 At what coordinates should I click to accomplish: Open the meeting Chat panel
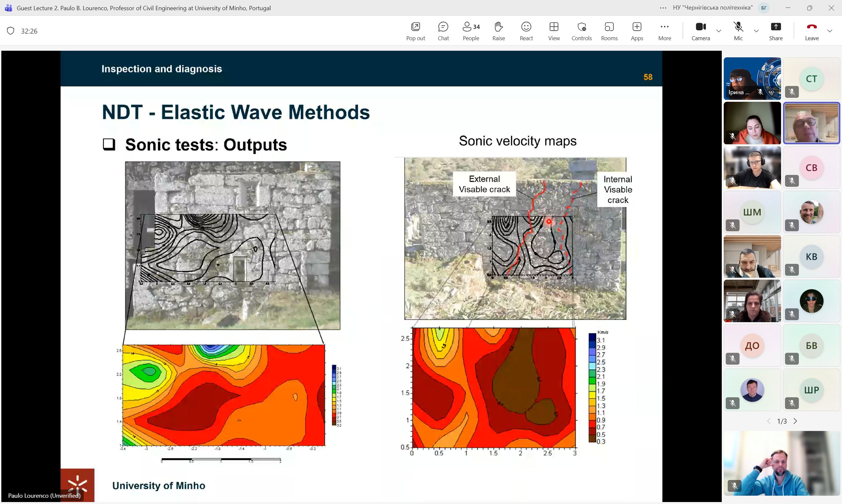point(443,31)
